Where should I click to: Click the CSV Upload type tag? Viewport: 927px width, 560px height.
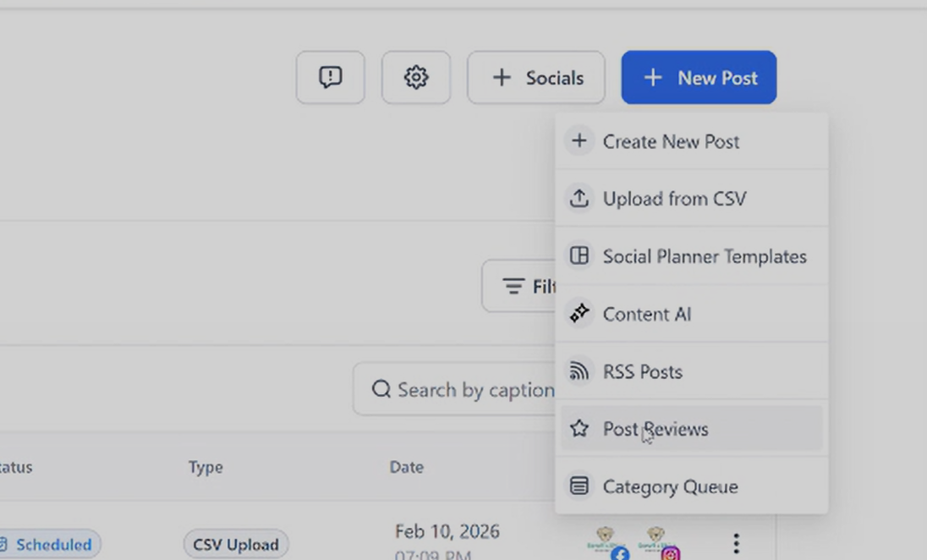click(235, 544)
